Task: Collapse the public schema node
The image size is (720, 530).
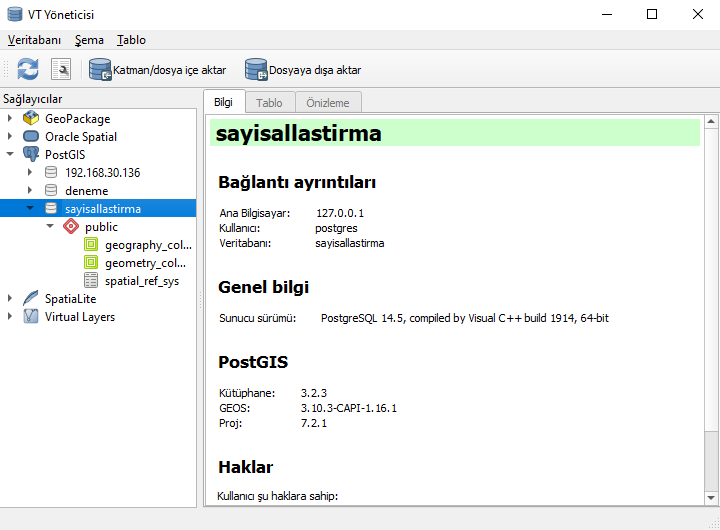Action: click(50, 226)
